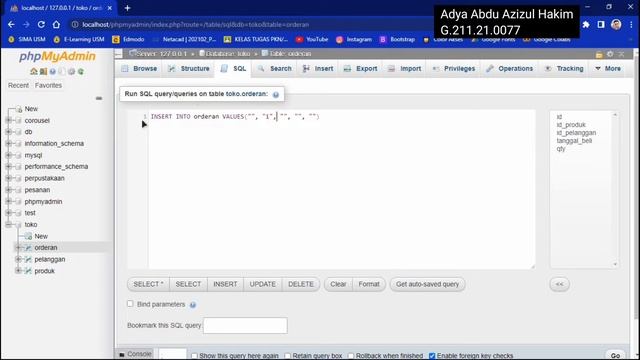Expand the pelanggan table node
This screenshot has height=360, width=640.
pos(18,259)
